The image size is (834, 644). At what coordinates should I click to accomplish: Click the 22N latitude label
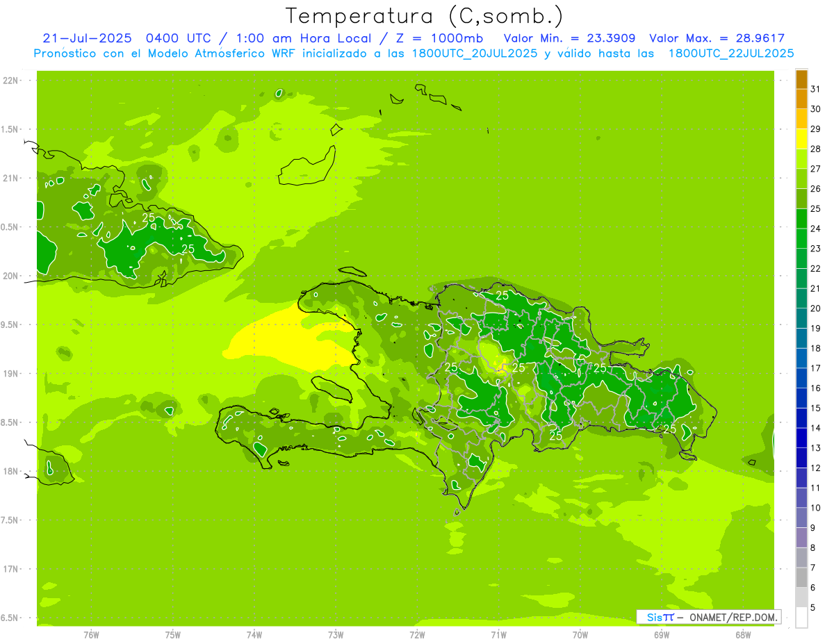click(10, 81)
